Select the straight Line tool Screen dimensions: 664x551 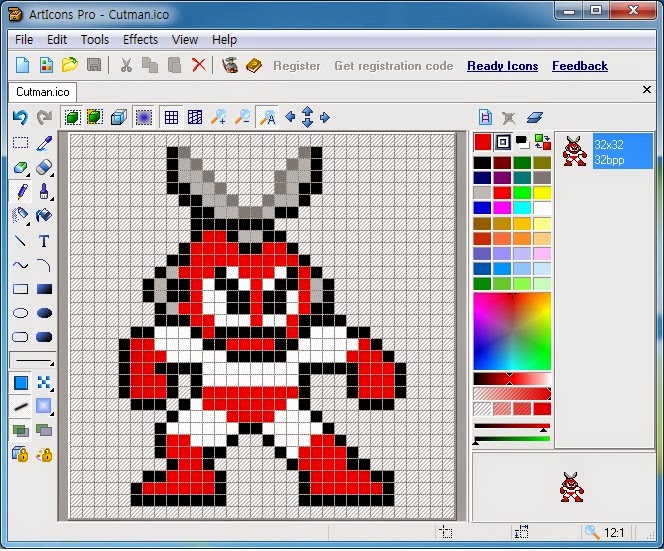pyautogui.click(x=20, y=241)
